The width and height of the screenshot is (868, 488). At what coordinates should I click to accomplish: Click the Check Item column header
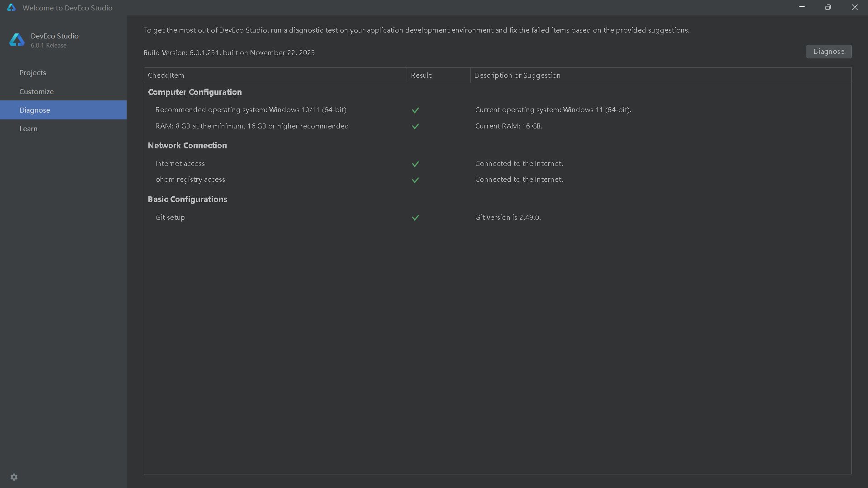275,76
